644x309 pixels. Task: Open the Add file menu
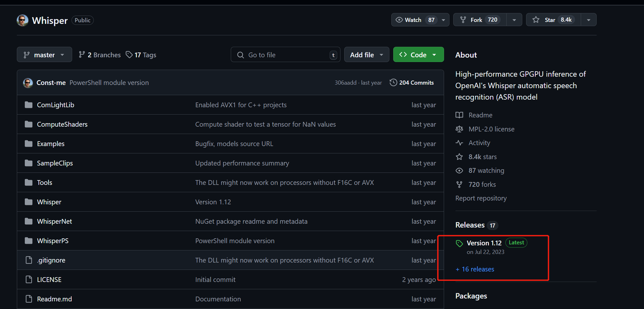pos(366,55)
